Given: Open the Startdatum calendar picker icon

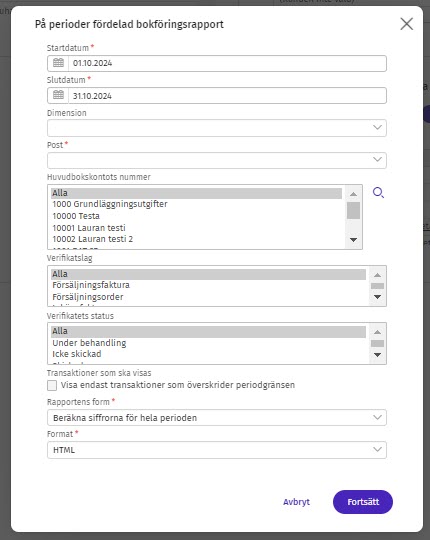Looking at the screenshot, I should (x=58, y=63).
